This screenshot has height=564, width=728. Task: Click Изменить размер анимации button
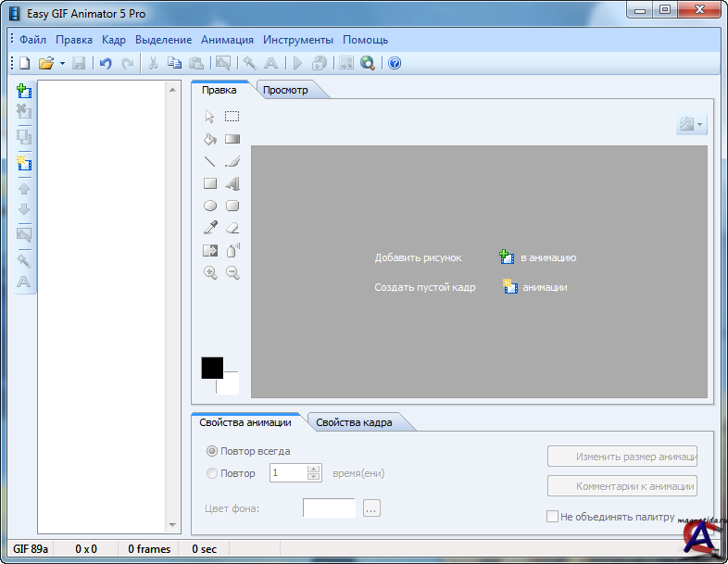click(x=622, y=457)
